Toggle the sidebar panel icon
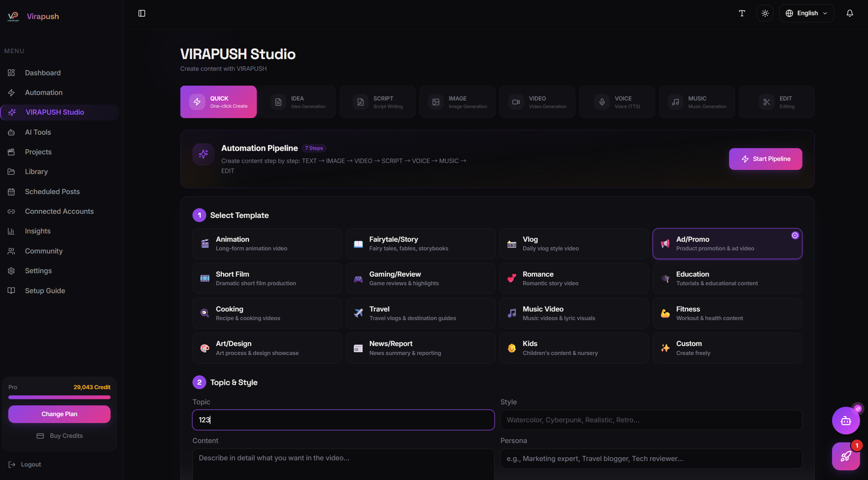The width and height of the screenshot is (868, 480). (142, 13)
